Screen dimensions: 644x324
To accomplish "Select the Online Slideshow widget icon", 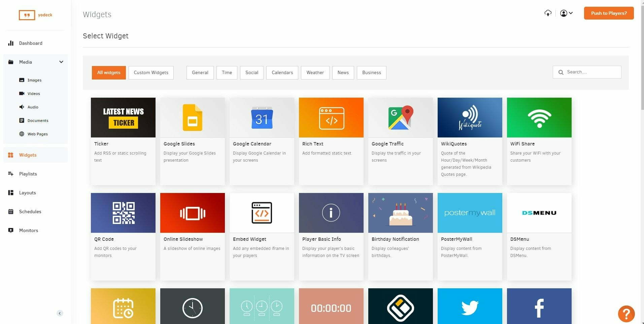I will (193, 213).
